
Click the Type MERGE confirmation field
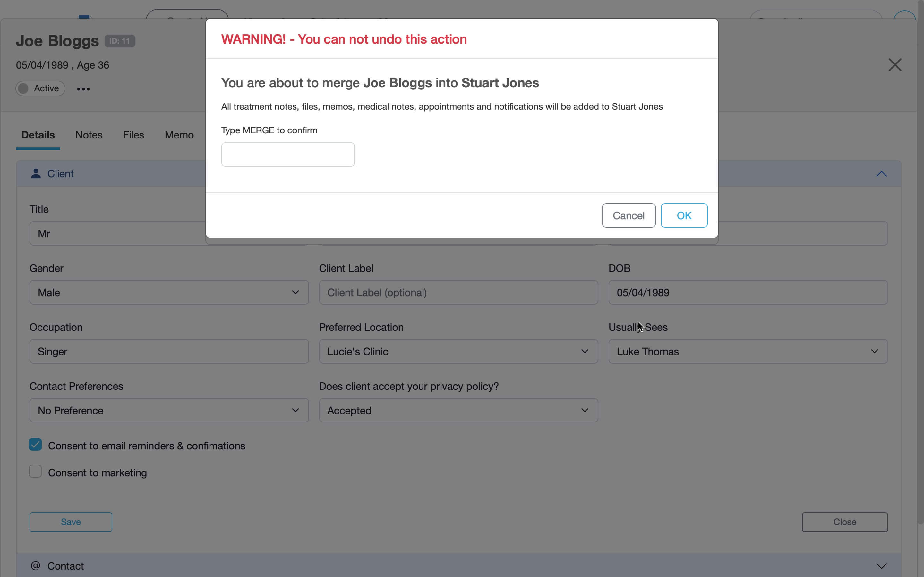tap(288, 155)
